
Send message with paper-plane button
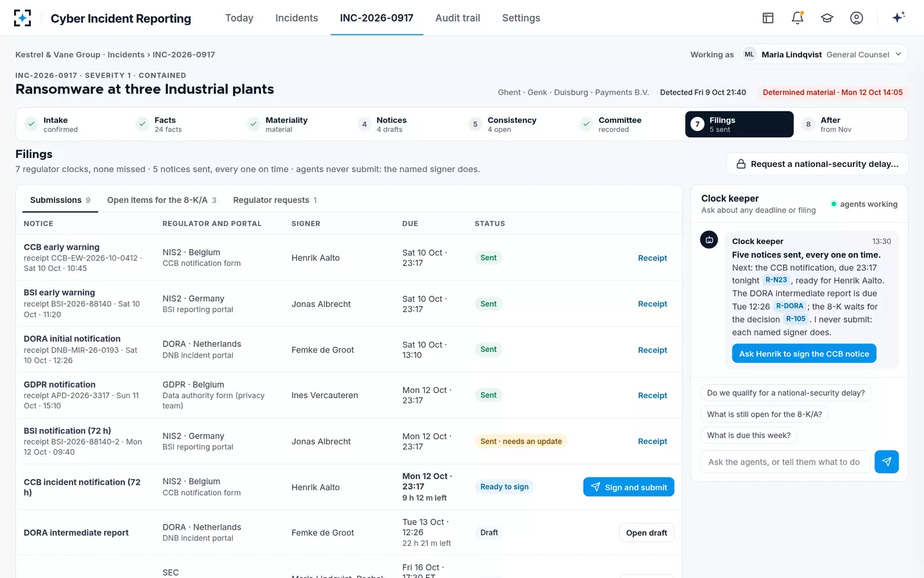tap(887, 462)
